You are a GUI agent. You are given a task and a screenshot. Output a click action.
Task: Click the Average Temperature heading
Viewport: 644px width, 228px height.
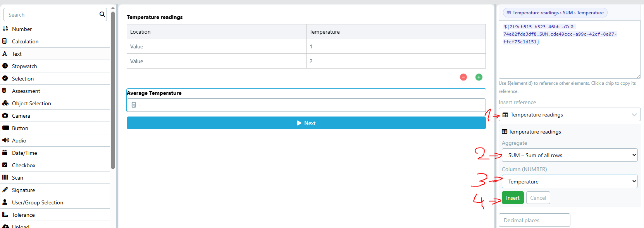(x=154, y=93)
